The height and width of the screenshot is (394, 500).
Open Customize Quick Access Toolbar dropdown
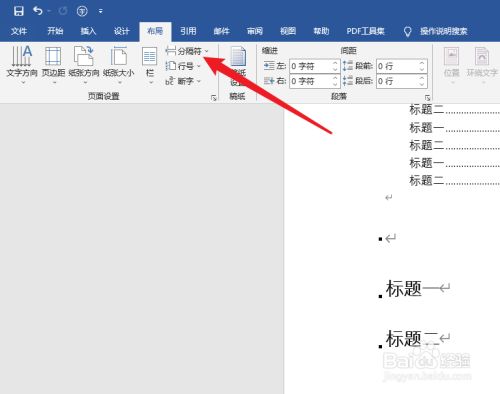[x=100, y=11]
